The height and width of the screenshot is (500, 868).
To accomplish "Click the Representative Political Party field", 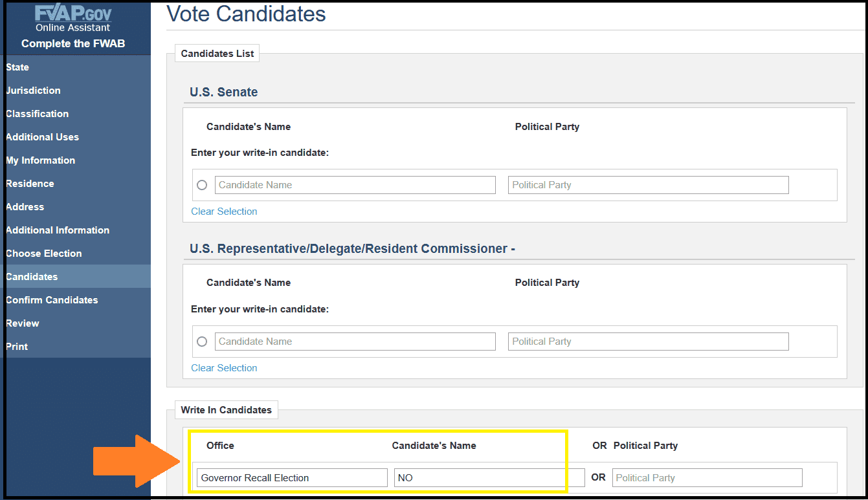I will tap(649, 342).
